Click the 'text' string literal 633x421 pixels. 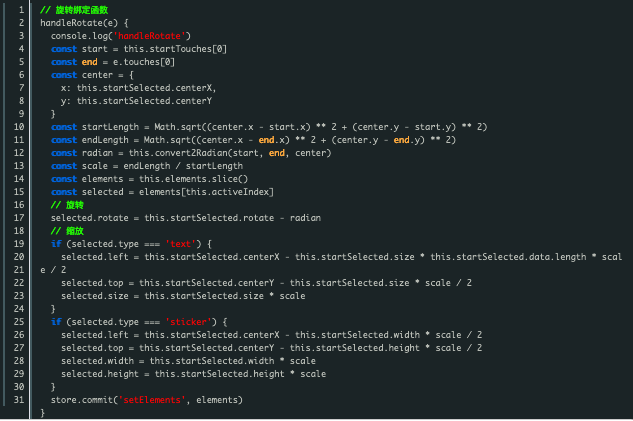180,244
